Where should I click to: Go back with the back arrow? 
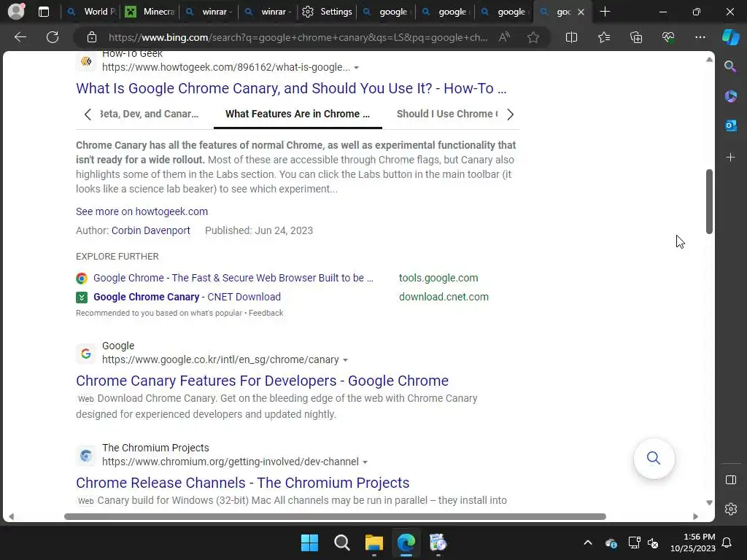coord(20,37)
